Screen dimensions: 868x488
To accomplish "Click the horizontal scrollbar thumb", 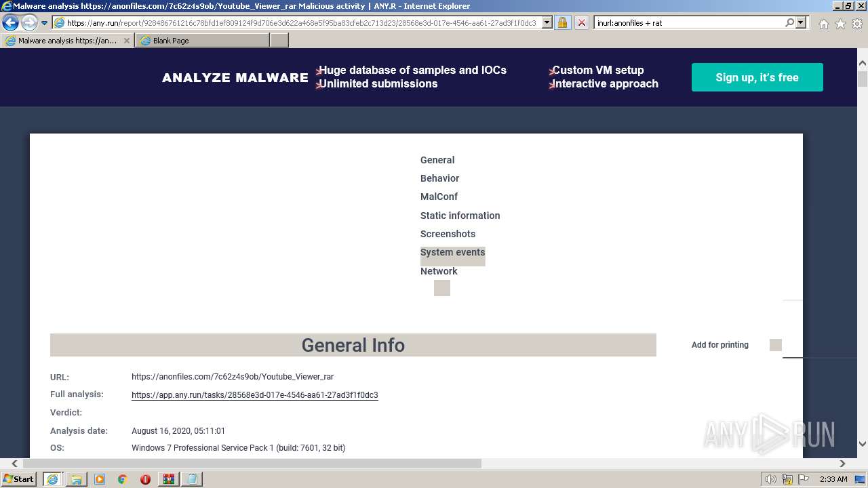I will (x=252, y=464).
